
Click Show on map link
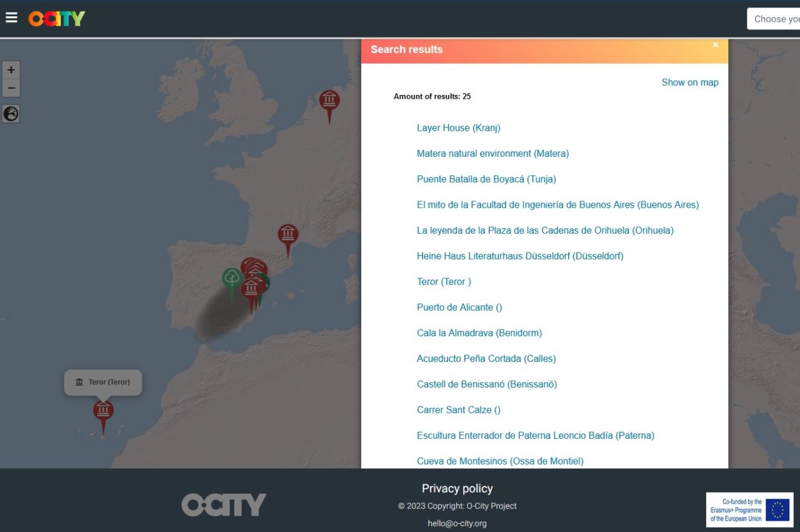coord(689,83)
